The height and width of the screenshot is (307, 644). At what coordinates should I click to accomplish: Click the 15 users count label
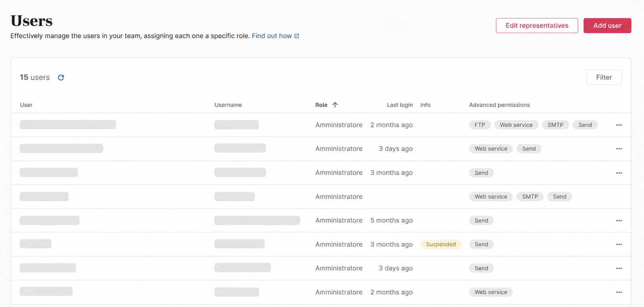[35, 77]
